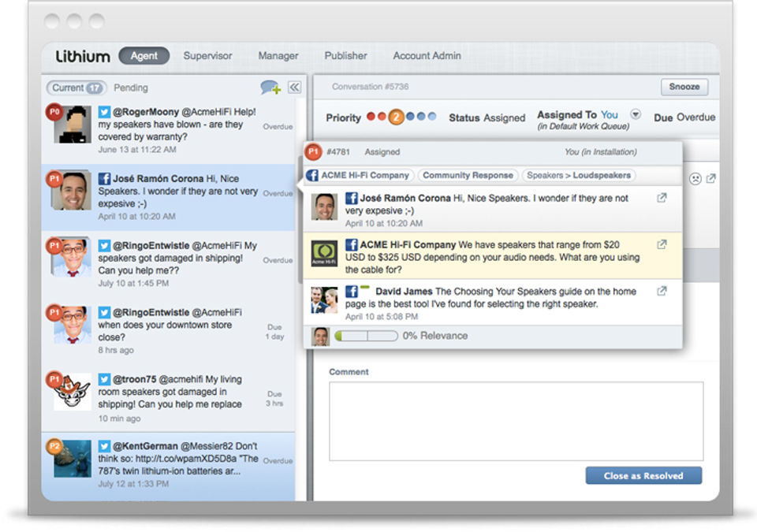Click the 17 count badge on Current
This screenshot has width=757, height=532.
(94, 87)
